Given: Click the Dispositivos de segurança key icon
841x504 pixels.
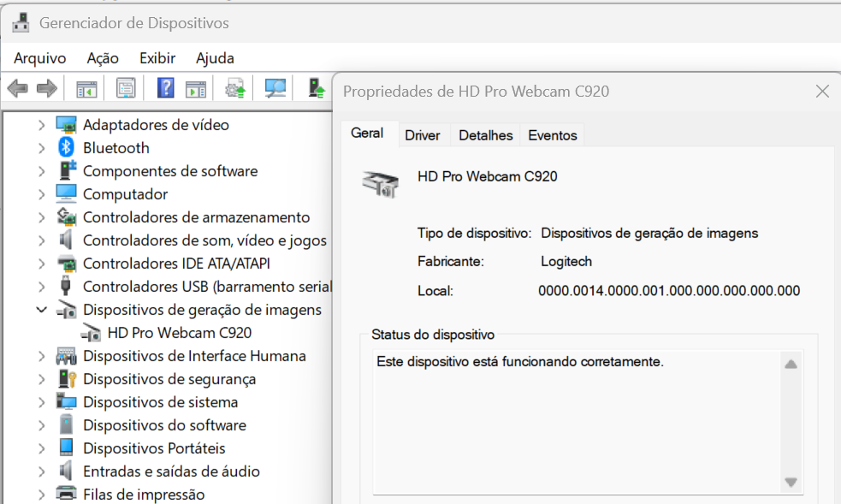Looking at the screenshot, I should click(x=67, y=378).
